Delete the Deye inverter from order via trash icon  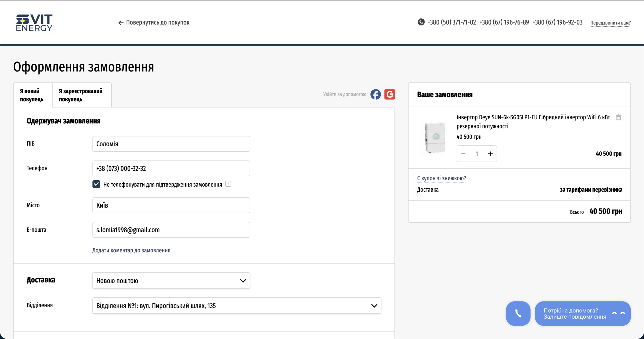619,117
